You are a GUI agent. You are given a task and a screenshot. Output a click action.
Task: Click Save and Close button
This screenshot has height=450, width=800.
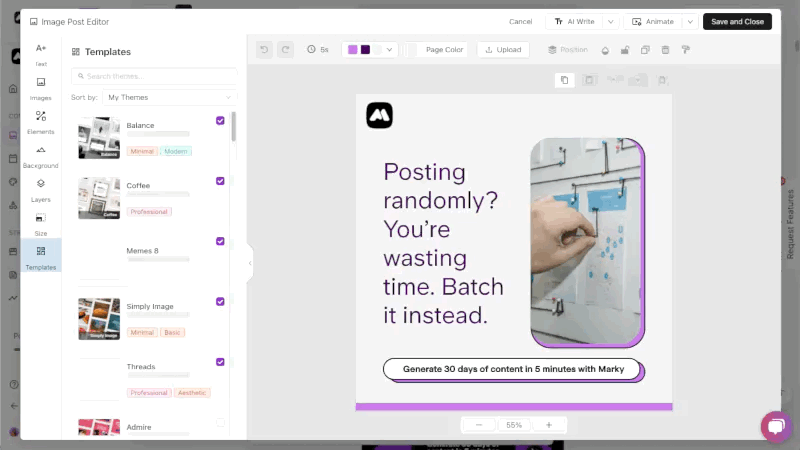[x=737, y=21]
